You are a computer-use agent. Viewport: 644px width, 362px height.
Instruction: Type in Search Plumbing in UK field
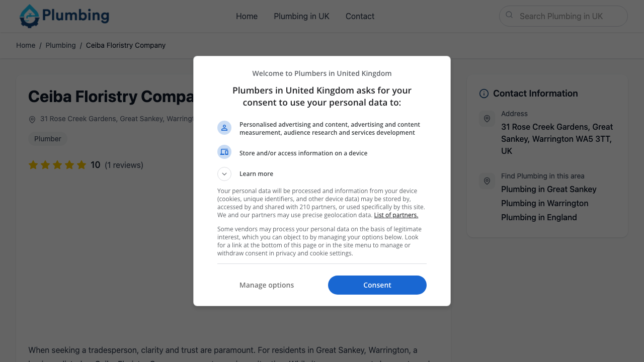click(x=569, y=16)
